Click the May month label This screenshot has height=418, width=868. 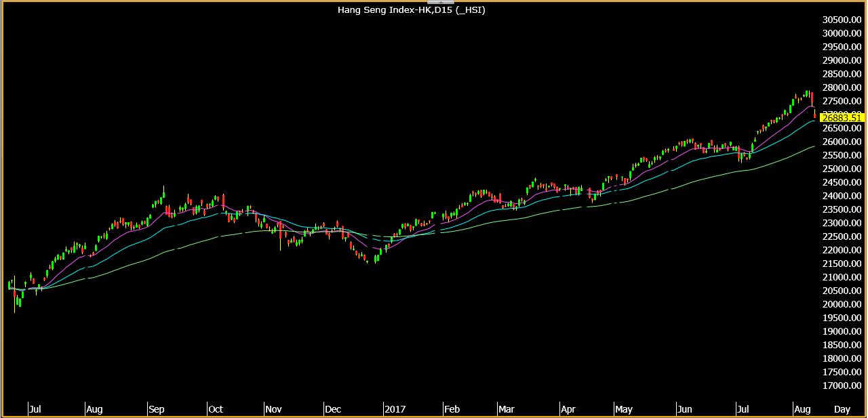(x=623, y=409)
